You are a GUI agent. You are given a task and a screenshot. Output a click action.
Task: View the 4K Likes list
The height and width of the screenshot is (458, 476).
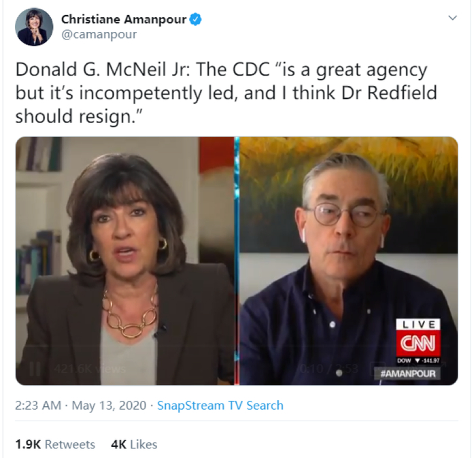coord(134,444)
